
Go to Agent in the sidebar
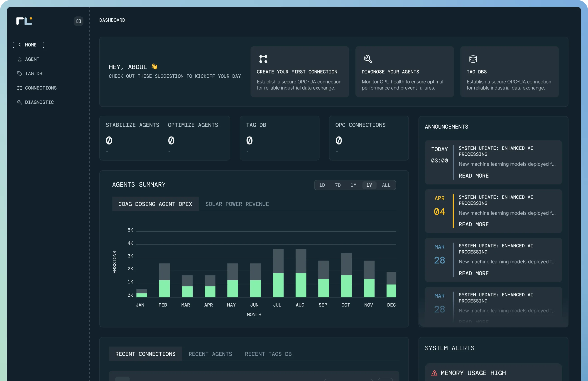coord(29,59)
